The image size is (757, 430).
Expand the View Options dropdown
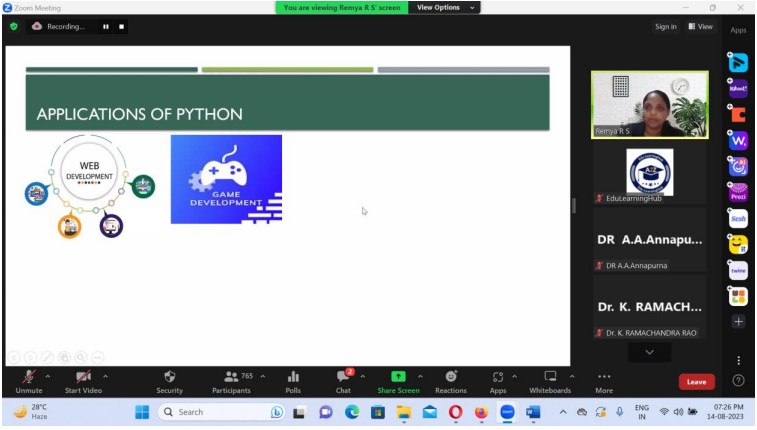[445, 7]
